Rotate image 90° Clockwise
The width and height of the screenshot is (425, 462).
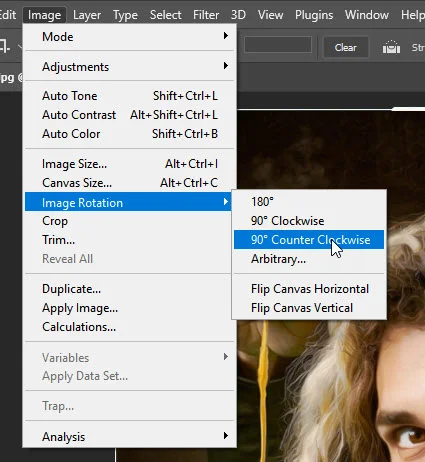tap(309, 221)
